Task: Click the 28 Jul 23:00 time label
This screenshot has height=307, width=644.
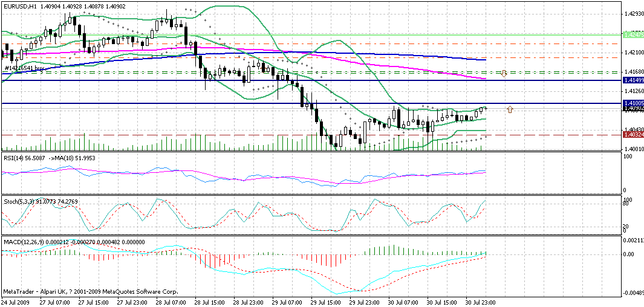Action: pyautogui.click(x=250, y=303)
